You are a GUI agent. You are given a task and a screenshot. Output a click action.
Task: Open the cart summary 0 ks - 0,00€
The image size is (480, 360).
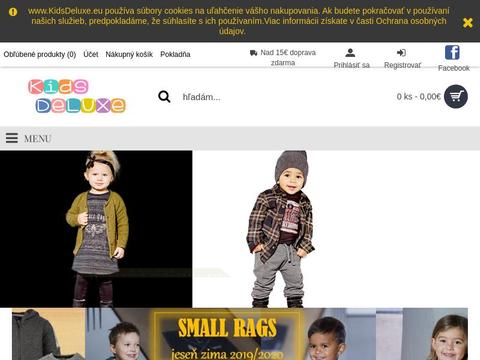[x=419, y=97]
